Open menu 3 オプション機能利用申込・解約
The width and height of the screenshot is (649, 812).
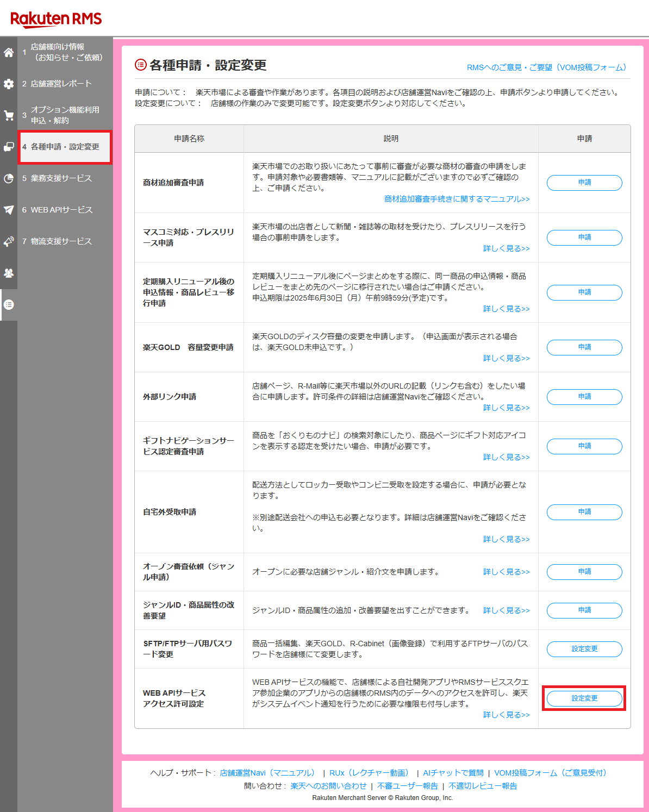(x=65, y=115)
